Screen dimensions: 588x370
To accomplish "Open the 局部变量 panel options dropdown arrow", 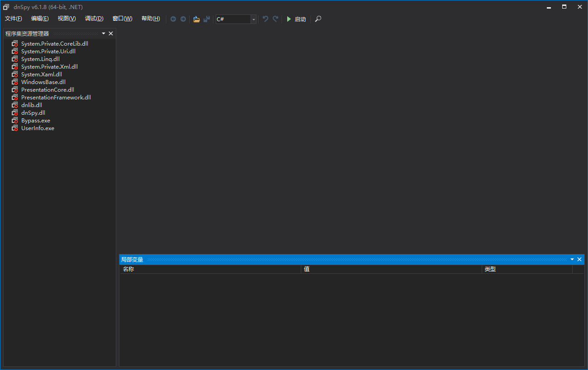I will [572, 259].
